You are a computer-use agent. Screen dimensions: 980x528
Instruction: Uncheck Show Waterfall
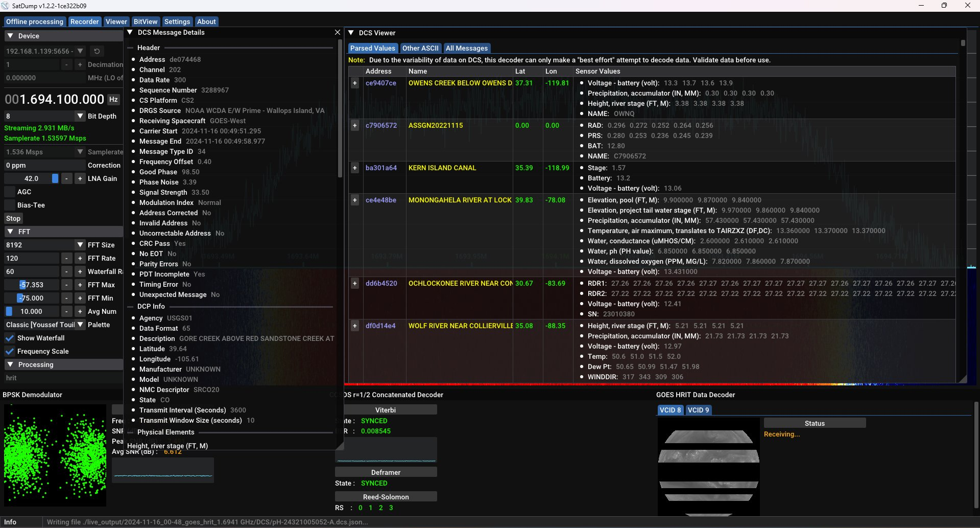(9, 338)
